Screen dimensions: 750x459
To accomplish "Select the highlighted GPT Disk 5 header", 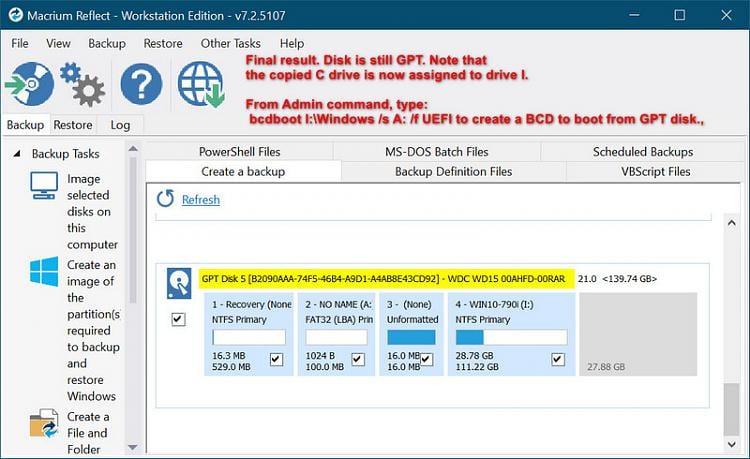I will 386,278.
